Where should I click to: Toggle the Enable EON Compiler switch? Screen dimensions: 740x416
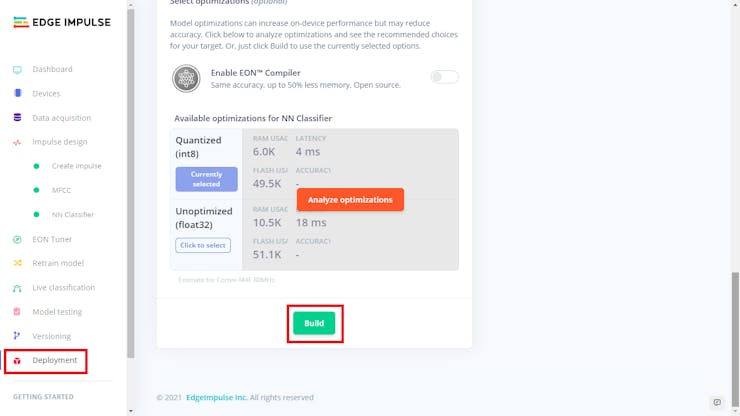(444, 77)
